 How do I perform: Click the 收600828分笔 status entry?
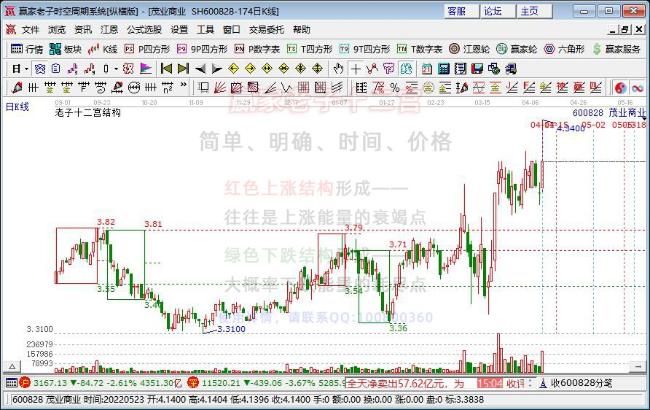[x=581, y=383]
